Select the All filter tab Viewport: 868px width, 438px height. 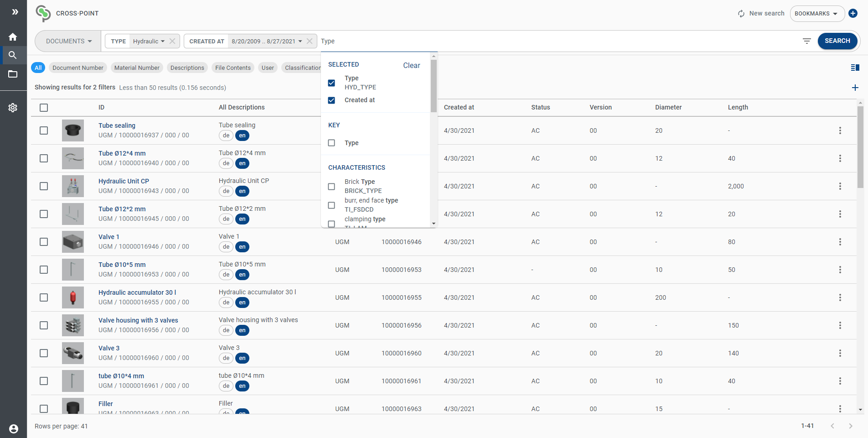pos(38,68)
